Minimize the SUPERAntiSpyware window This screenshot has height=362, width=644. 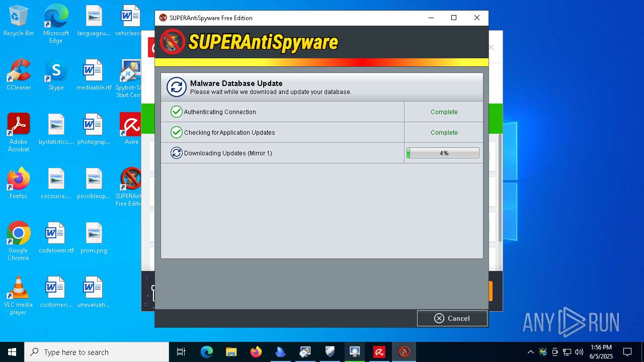click(x=431, y=18)
